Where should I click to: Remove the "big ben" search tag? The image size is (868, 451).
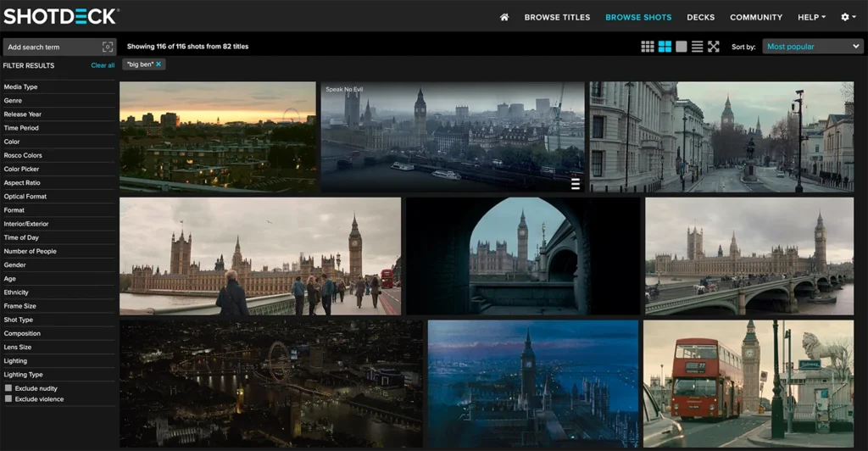pyautogui.click(x=159, y=64)
